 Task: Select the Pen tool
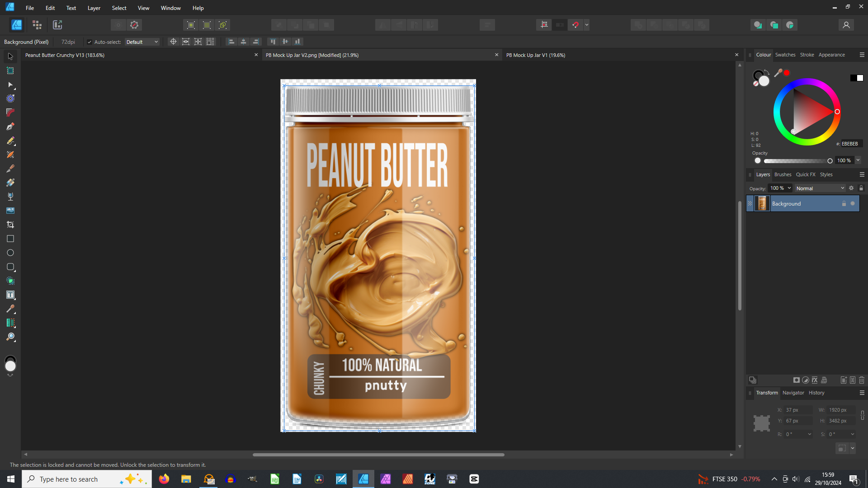coord(10,127)
